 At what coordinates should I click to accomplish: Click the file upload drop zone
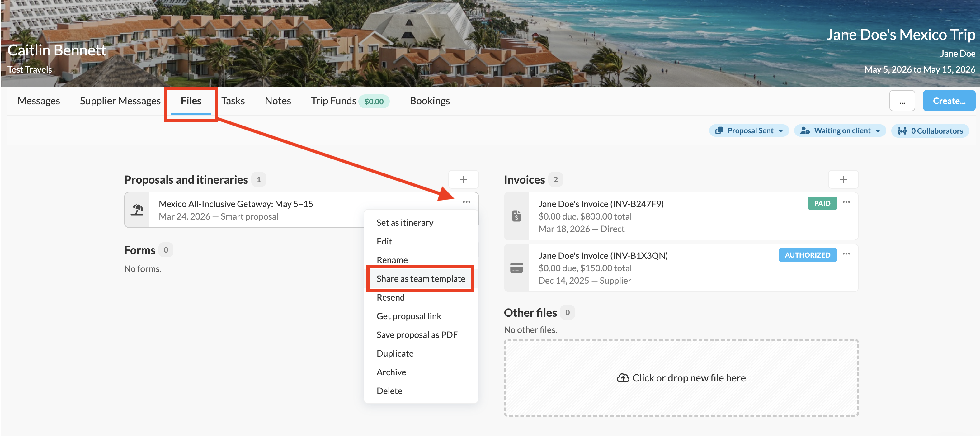coord(681,377)
